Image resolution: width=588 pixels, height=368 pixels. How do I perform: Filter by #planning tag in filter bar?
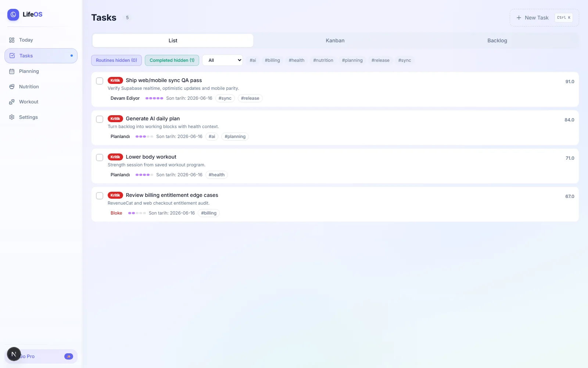352,60
